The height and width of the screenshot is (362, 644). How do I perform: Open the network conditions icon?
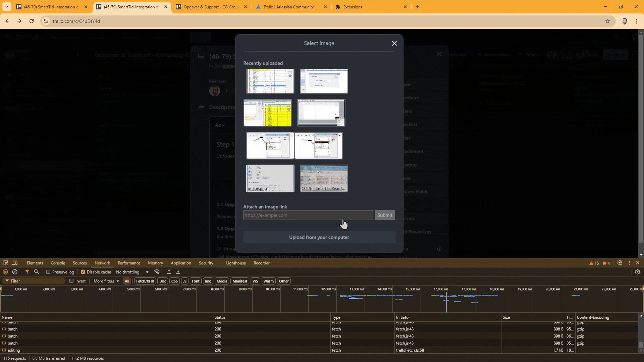tap(157, 272)
